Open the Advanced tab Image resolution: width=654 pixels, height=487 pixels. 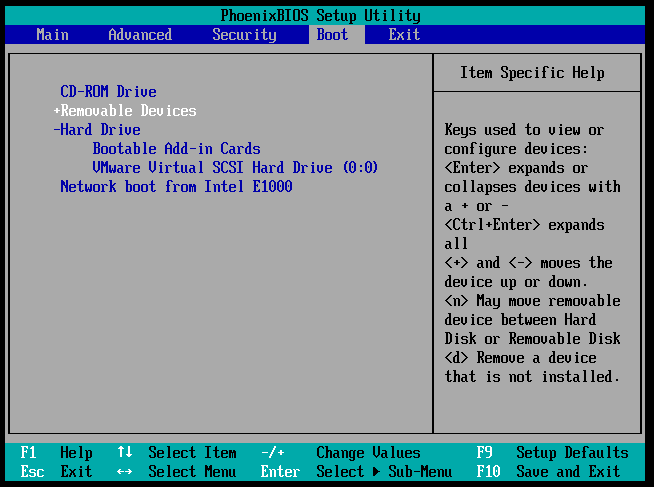click(x=140, y=35)
